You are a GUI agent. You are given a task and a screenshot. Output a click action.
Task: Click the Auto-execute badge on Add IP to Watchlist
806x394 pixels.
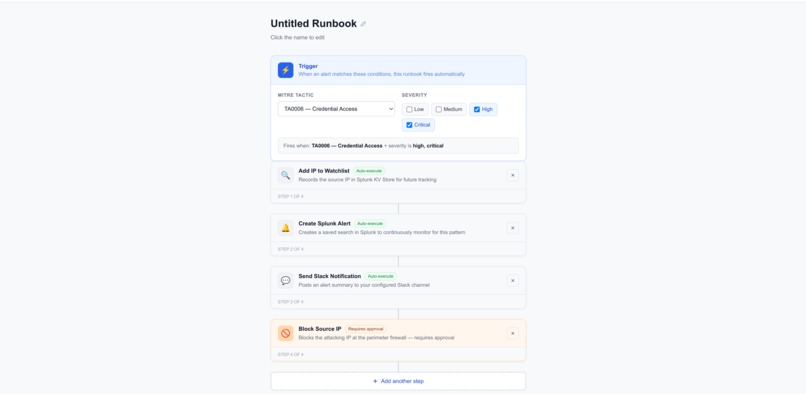pos(370,171)
